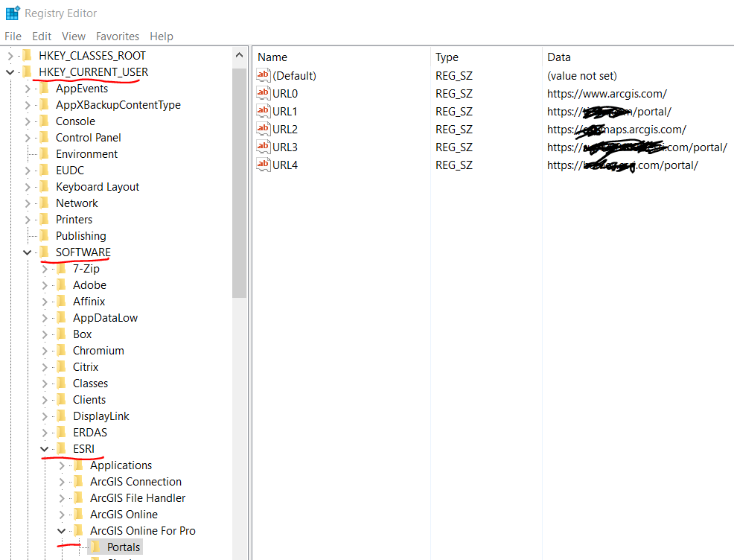Click the HKEY_CLASSES_ROOT folder icon
This screenshot has height=560, width=734.
(x=27, y=56)
